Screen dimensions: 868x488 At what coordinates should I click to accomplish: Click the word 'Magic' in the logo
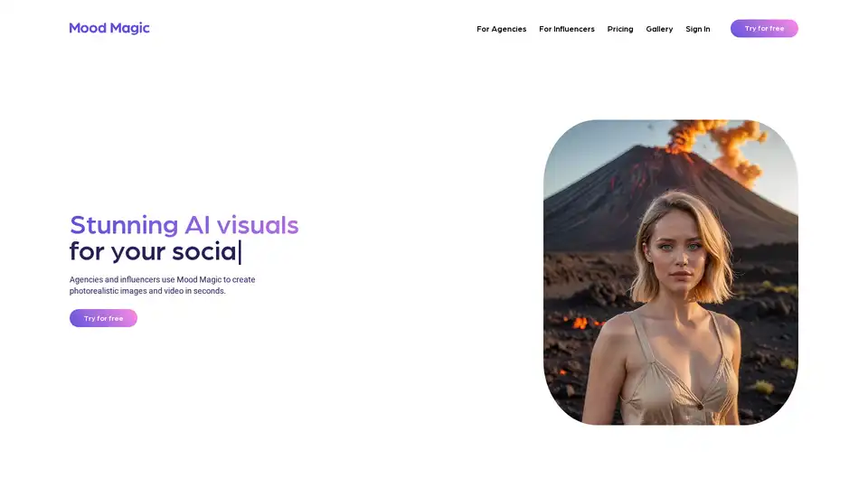129,28
